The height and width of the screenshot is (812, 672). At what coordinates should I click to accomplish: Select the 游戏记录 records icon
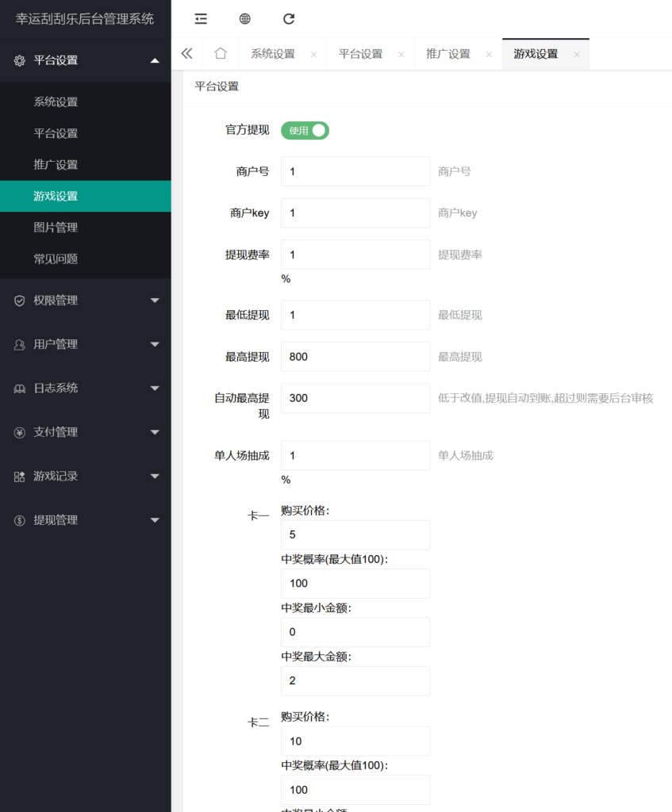(20, 476)
